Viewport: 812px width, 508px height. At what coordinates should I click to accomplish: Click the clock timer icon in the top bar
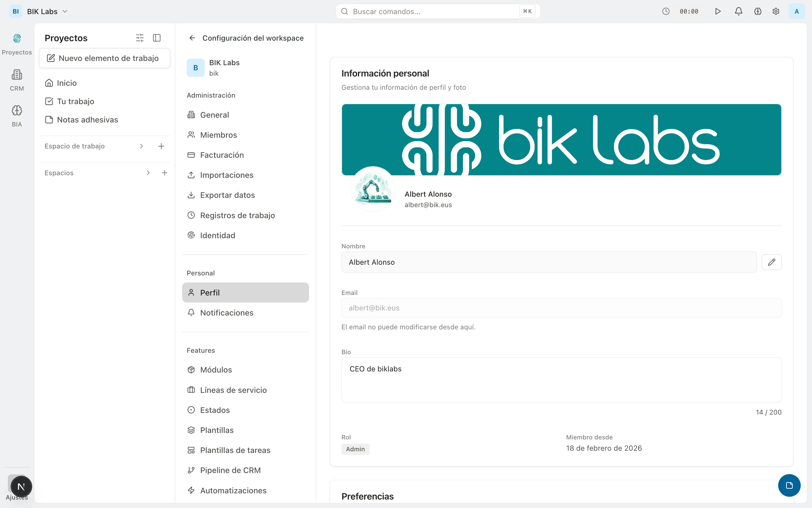pos(666,11)
